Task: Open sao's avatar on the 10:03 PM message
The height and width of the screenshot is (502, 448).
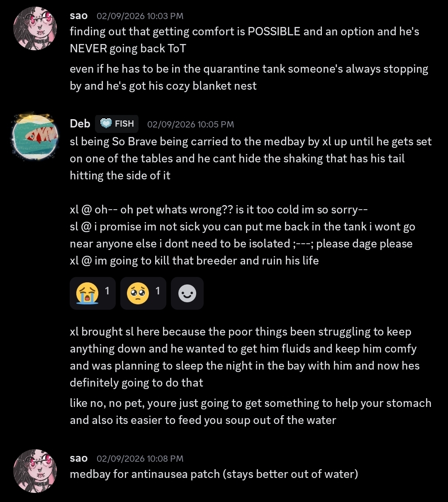Action: [35, 28]
